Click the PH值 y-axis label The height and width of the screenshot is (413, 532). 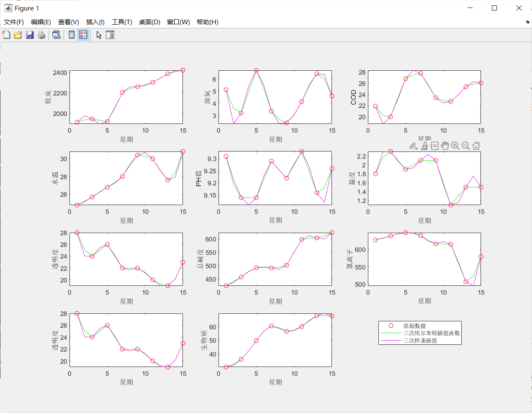[x=199, y=178]
